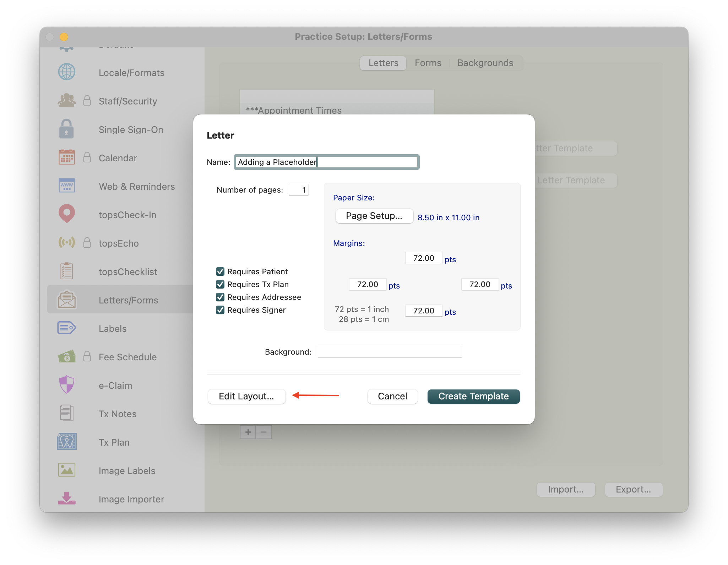Toggle Requires Tx Plan checkbox
728x565 pixels.
pos(220,285)
